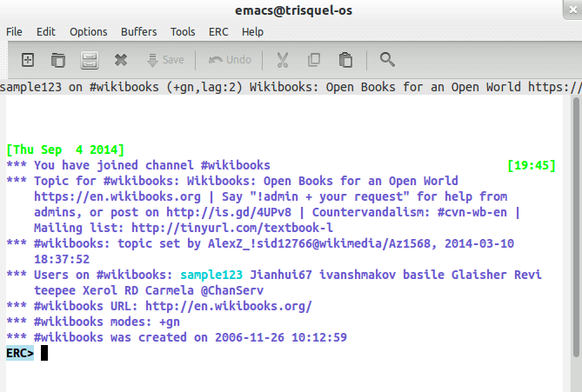The height and width of the screenshot is (392, 582).
Task: Open a file using the toolbar icon
Action: tap(58, 60)
